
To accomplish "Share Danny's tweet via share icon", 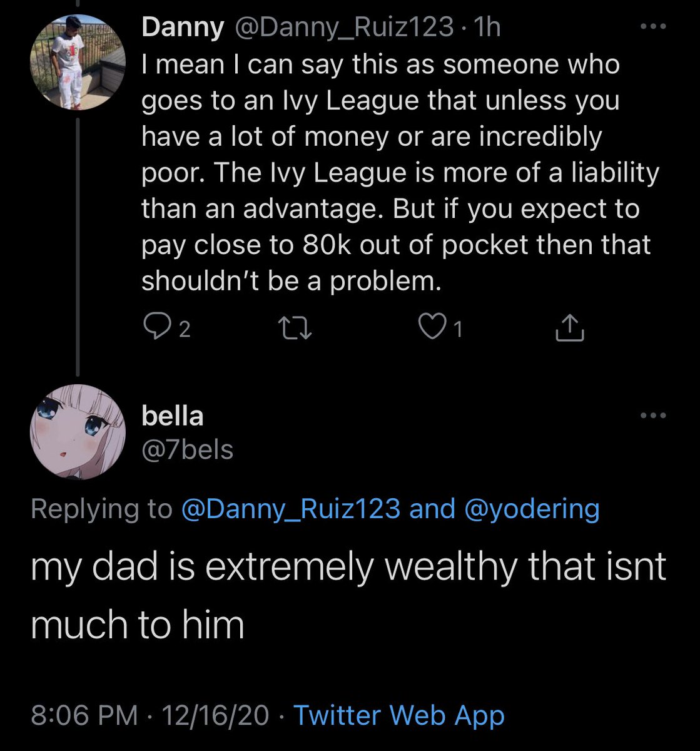I will click(x=570, y=328).
